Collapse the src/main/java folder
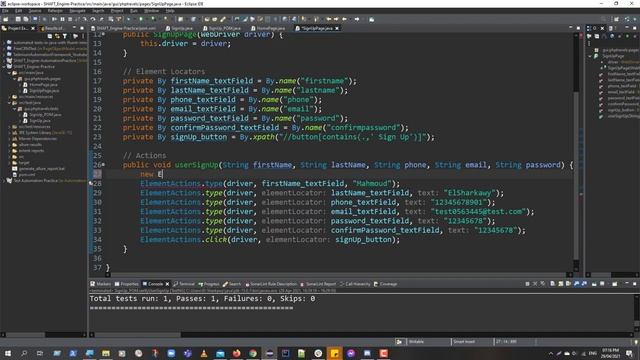This screenshot has width=640, height=360. tap(9, 73)
